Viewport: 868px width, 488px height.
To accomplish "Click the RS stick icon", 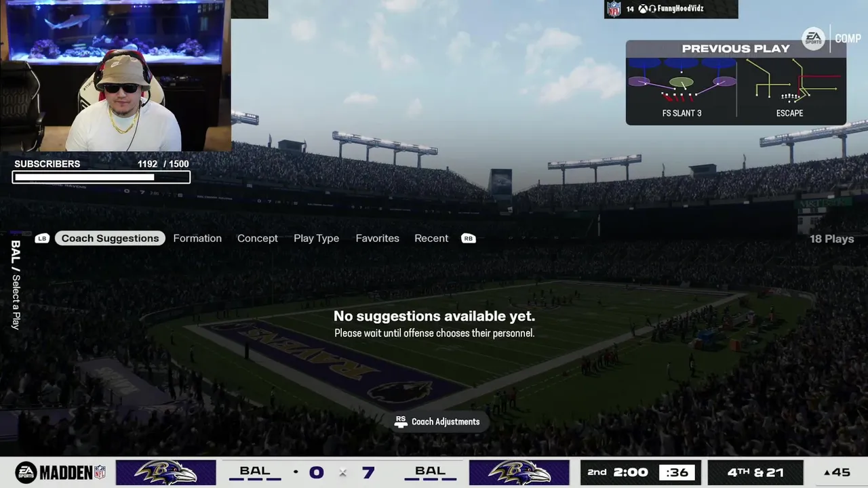I will [x=401, y=422].
